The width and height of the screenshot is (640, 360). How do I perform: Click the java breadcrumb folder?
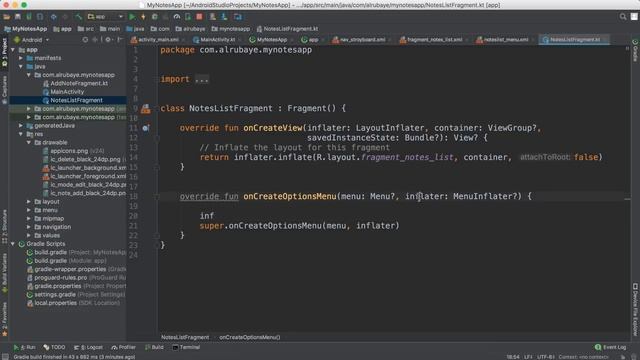point(135,29)
